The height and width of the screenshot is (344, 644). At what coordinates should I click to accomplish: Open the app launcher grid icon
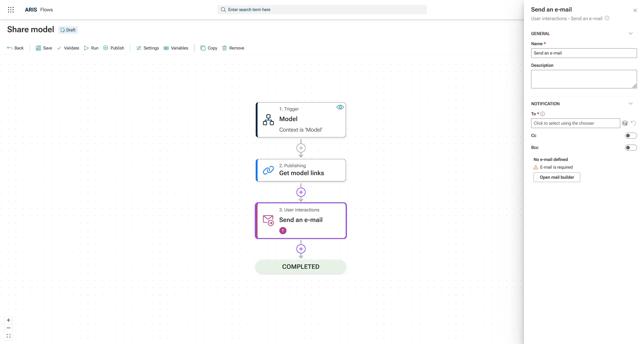tap(11, 9)
